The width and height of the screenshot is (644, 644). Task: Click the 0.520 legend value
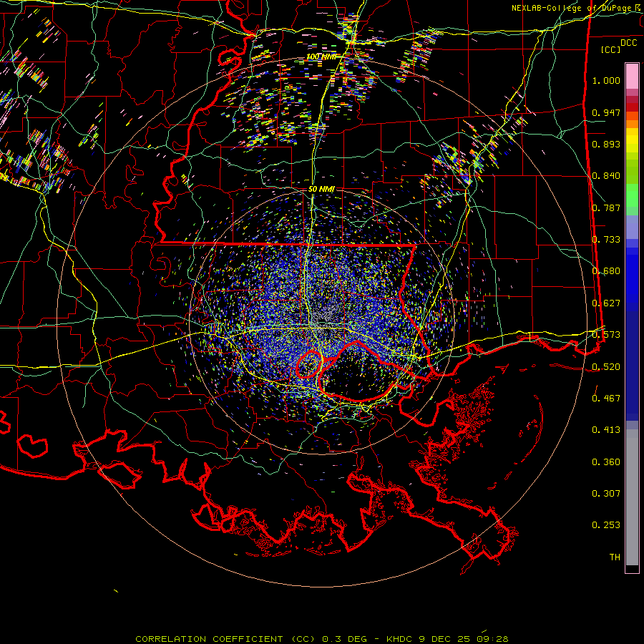pyautogui.click(x=606, y=366)
